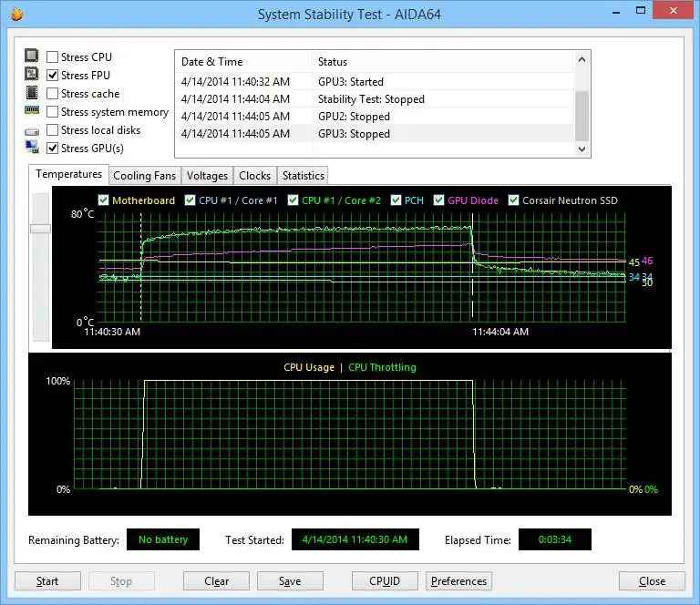Image resolution: width=700 pixels, height=605 pixels.
Task: Hide the Motherboard temperature graph line
Action: point(104,200)
